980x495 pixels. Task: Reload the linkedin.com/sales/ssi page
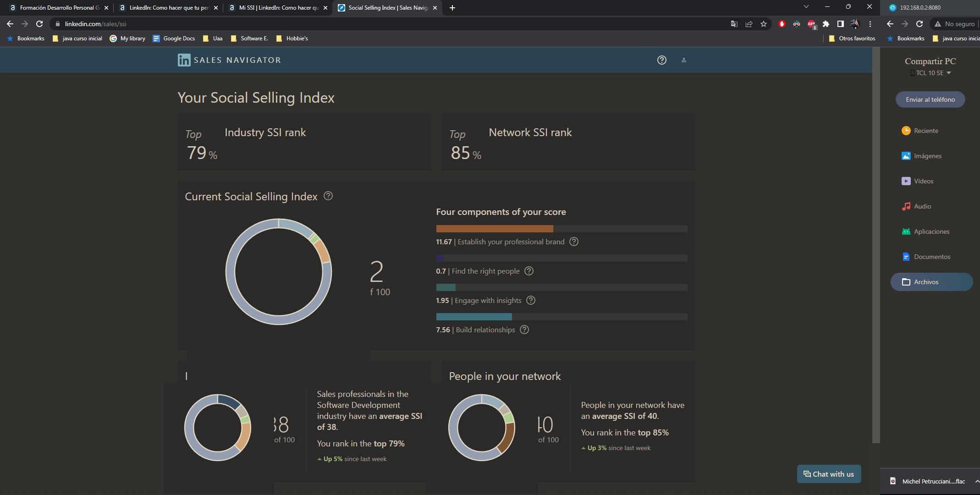tap(39, 24)
